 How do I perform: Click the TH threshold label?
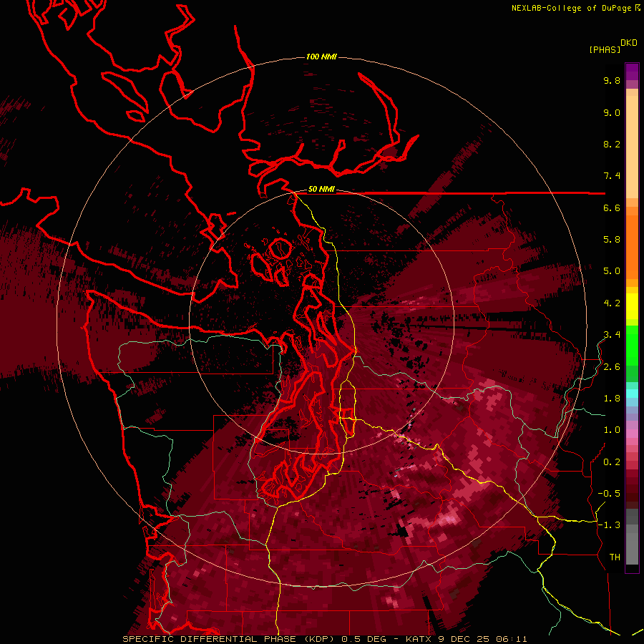pyautogui.click(x=615, y=557)
